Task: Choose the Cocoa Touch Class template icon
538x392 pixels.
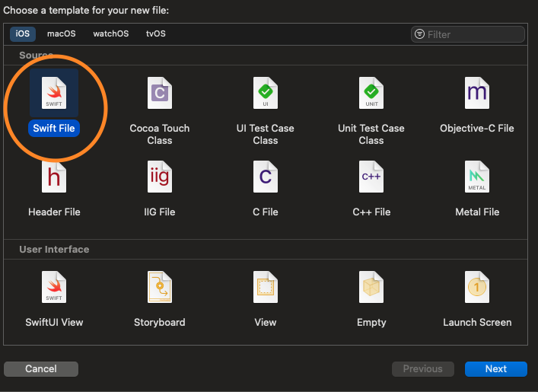Action: tap(160, 93)
